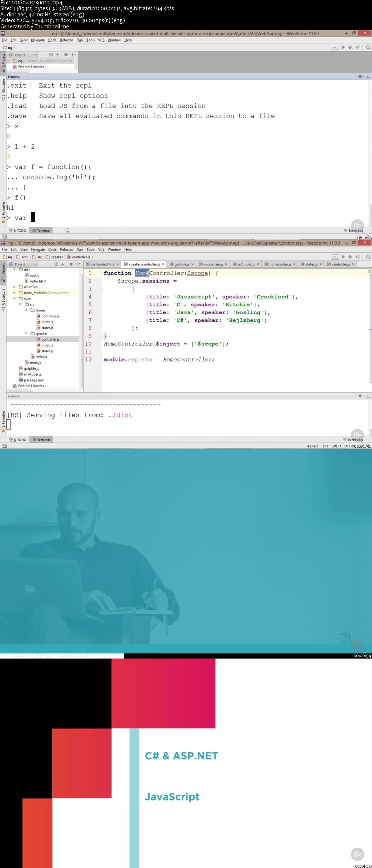Click the hide icon in M6 Project panel header

[x=74, y=55]
